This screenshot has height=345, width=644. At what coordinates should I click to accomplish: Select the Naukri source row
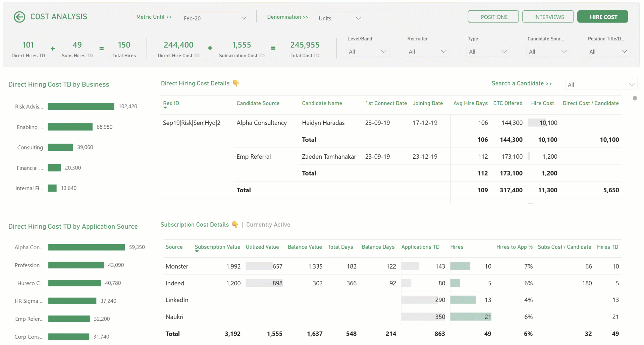pyautogui.click(x=392, y=317)
